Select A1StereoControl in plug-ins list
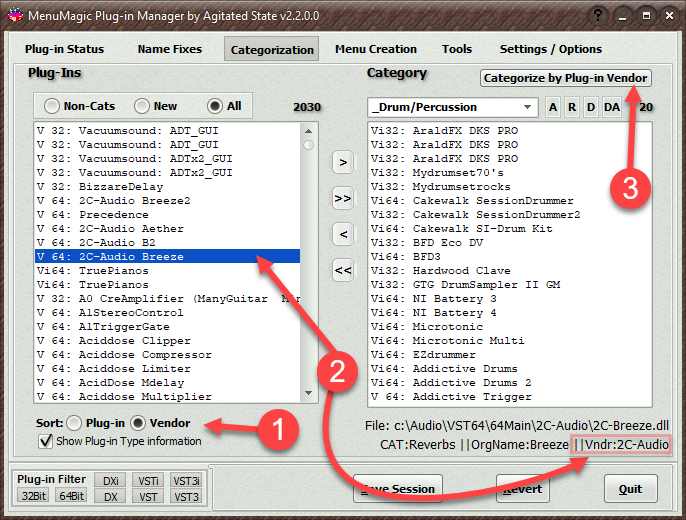686x520 pixels. click(168, 313)
